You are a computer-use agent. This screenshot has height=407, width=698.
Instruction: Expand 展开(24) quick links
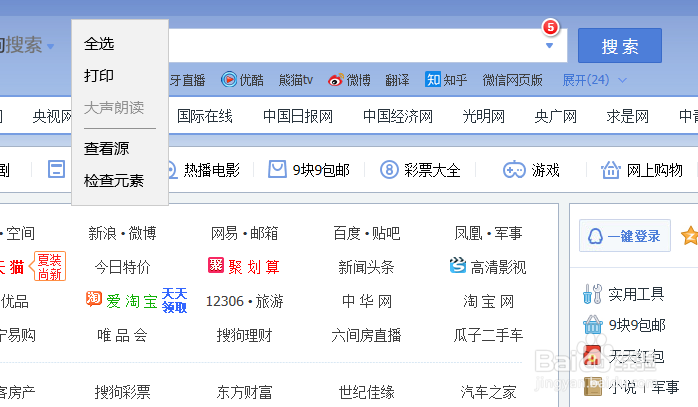[x=594, y=80]
